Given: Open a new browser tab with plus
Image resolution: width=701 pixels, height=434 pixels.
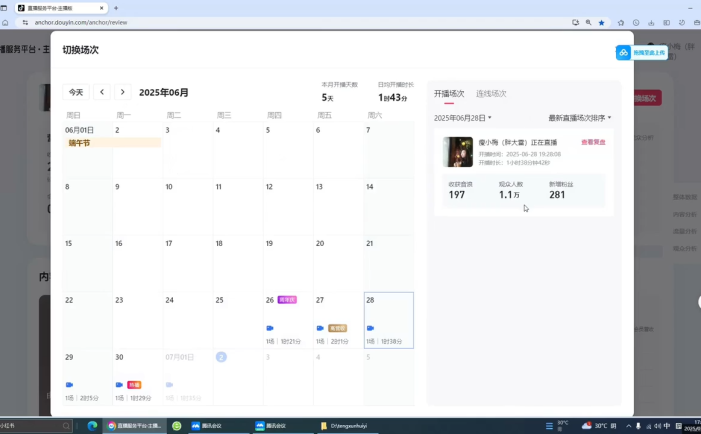Looking at the screenshot, I should [116, 8].
